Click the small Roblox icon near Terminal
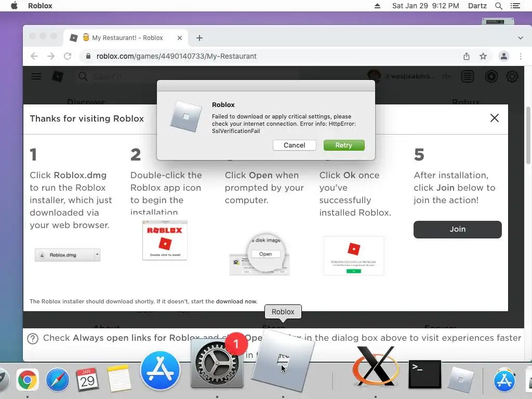Image resolution: width=532 pixels, height=399 pixels. coord(461,380)
